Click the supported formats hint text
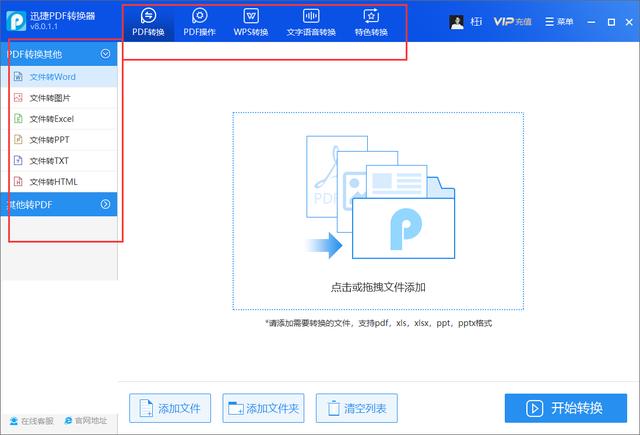The height and width of the screenshot is (435, 640). 378,323
